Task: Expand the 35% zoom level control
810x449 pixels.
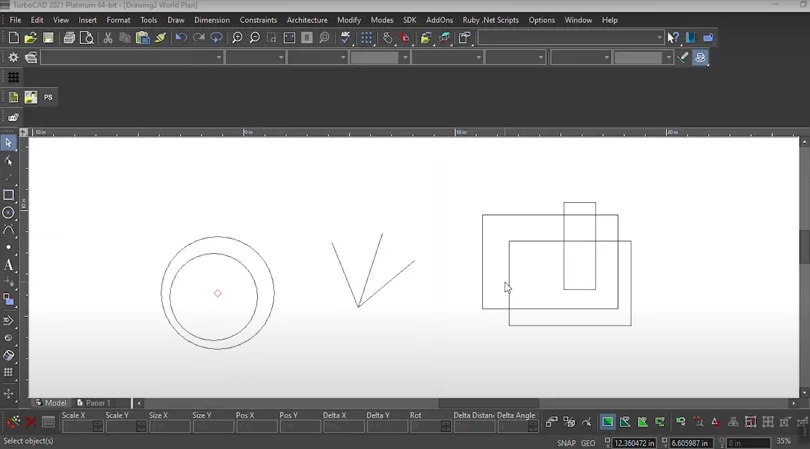Action: (784, 442)
